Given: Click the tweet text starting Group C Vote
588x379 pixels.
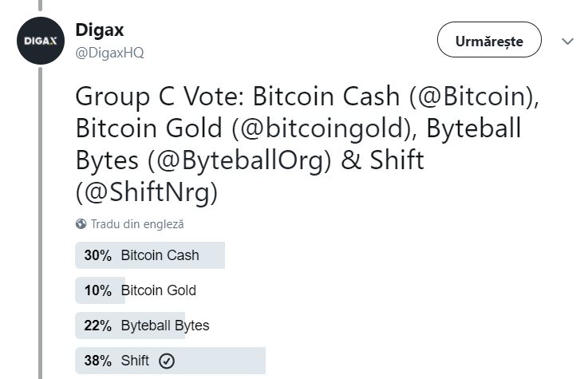Looking at the screenshot, I should (307, 144).
